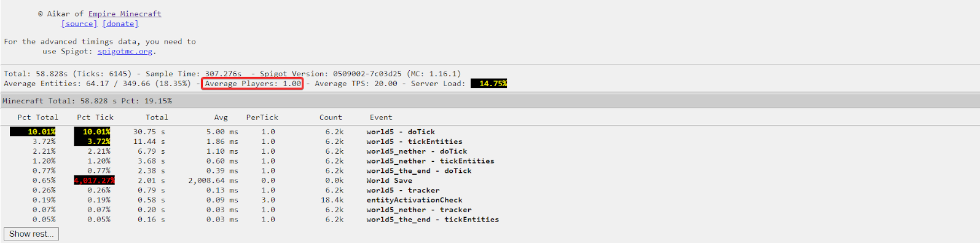Viewport: 980px width, 243px height.
Task: Click the 2,008.64 ms average value
Action: coord(213,181)
